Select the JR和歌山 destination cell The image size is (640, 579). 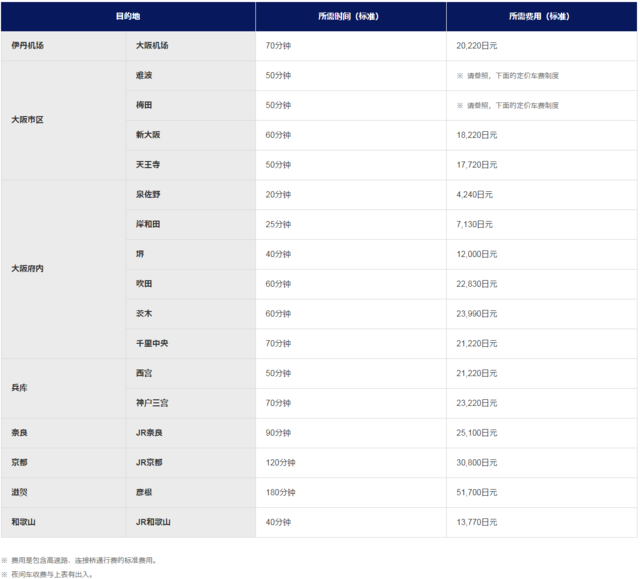tap(153, 522)
